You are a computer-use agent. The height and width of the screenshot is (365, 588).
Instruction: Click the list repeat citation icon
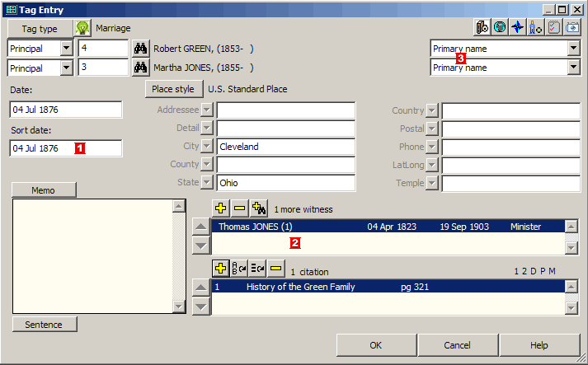(x=257, y=269)
